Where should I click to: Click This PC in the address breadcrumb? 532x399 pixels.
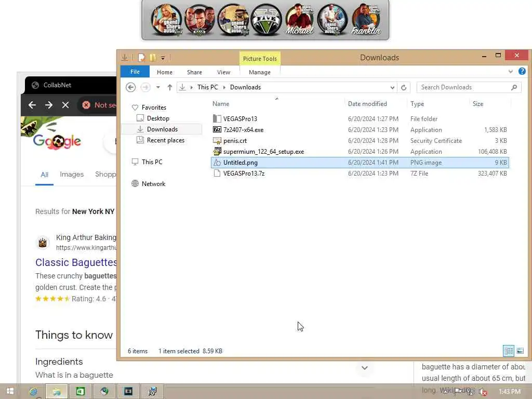208,87
